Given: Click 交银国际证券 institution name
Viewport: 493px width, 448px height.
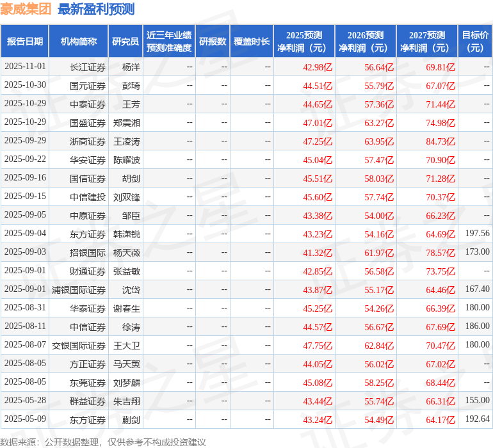Looking at the screenshot, I should pos(79,346).
